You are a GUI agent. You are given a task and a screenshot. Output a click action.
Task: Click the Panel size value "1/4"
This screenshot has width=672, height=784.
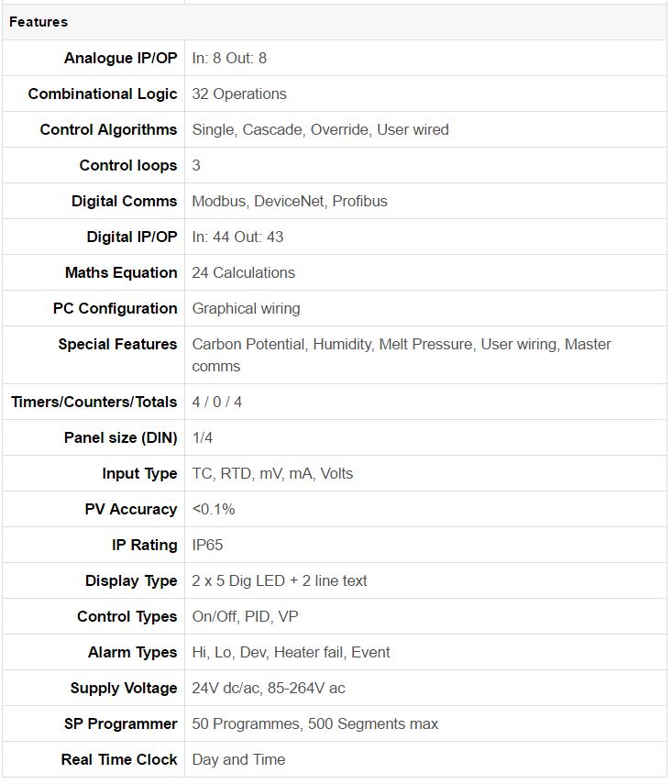(x=202, y=437)
